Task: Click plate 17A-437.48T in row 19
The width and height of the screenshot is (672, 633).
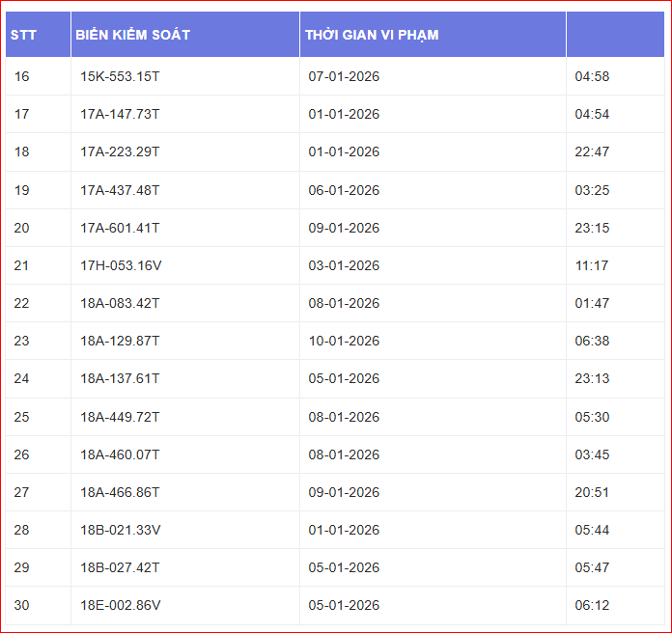Action: (x=120, y=190)
